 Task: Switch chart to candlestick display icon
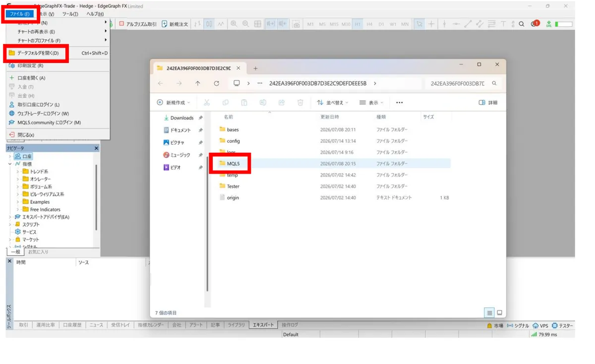pyautogui.click(x=209, y=24)
